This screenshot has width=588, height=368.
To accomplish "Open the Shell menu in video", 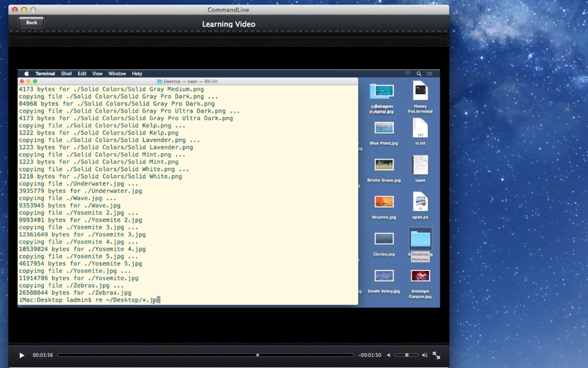I will click(66, 74).
